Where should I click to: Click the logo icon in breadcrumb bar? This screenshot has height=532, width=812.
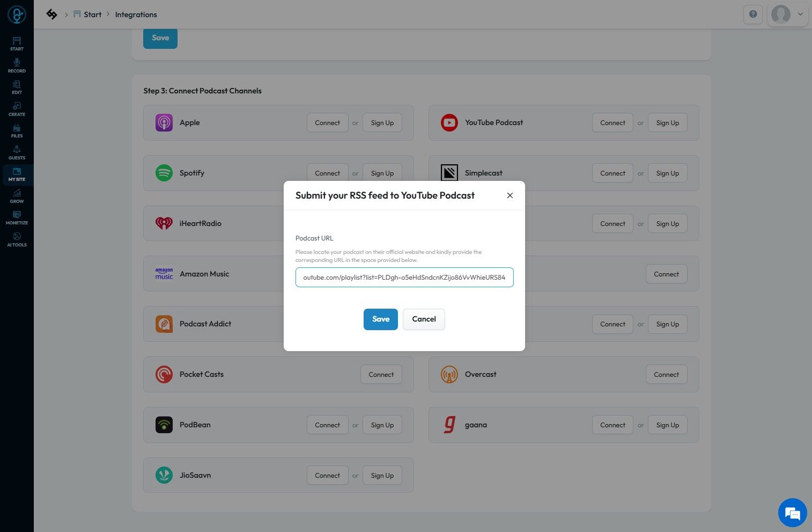click(51, 14)
